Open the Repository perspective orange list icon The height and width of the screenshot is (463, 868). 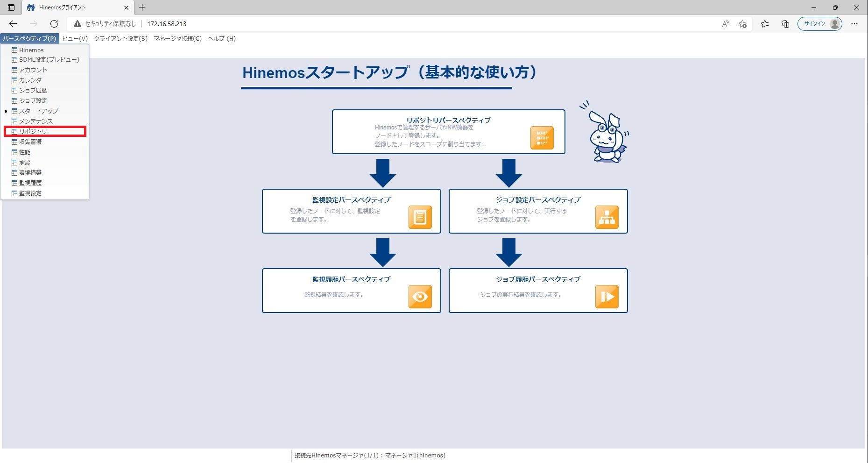pos(542,138)
